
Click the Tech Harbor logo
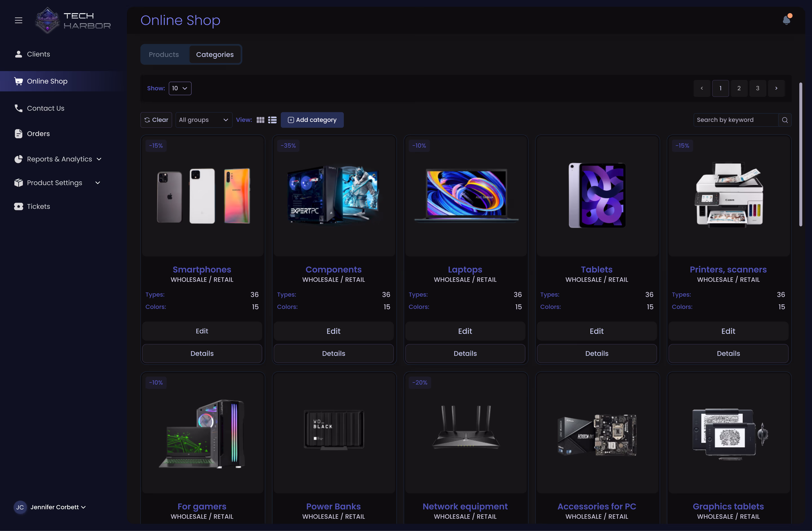click(x=73, y=20)
